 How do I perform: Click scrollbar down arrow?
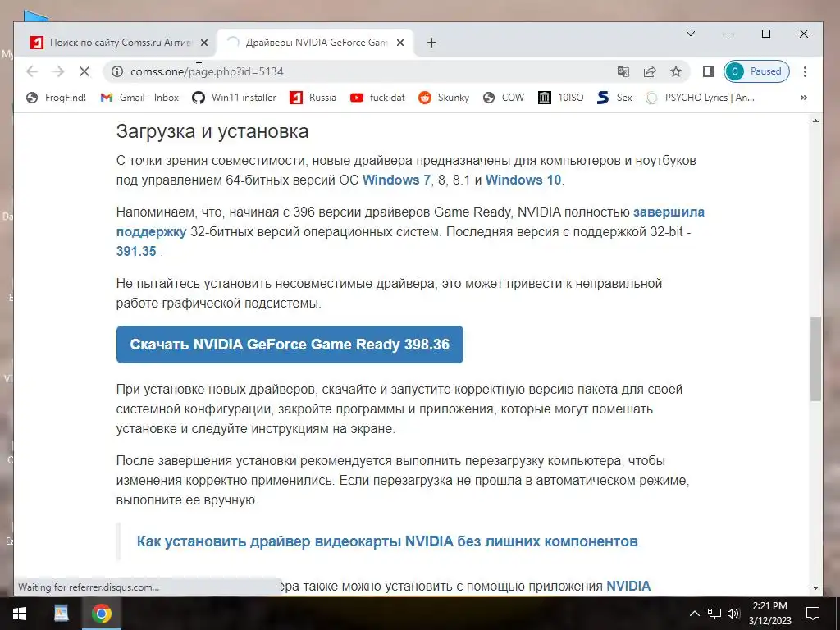point(815,587)
